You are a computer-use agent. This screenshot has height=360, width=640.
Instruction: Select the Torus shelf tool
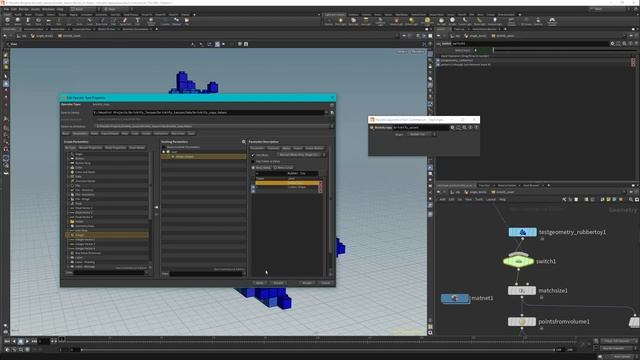click(38, 21)
